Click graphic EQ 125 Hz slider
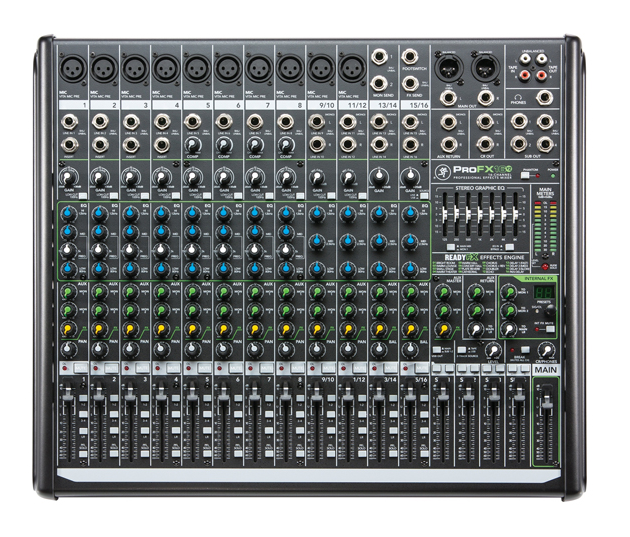The image size is (630, 537). pyautogui.click(x=444, y=214)
